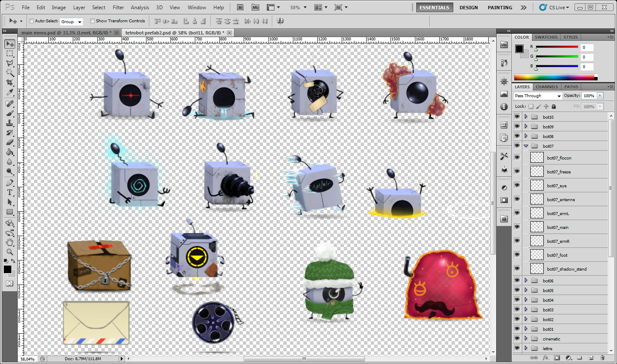The image size is (617, 364).
Task: Select the Spot Healing Brush tool
Action: pos(10,104)
